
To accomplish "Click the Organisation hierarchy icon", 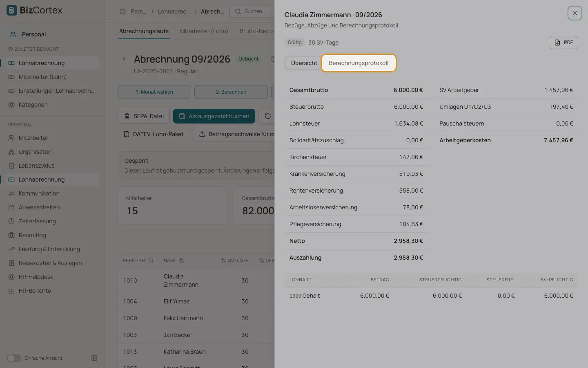I will pyautogui.click(x=11, y=152).
